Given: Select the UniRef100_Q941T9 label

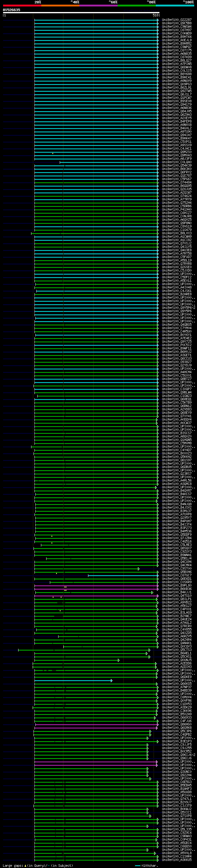Looking at the screenshot, I should click(176, 104).
